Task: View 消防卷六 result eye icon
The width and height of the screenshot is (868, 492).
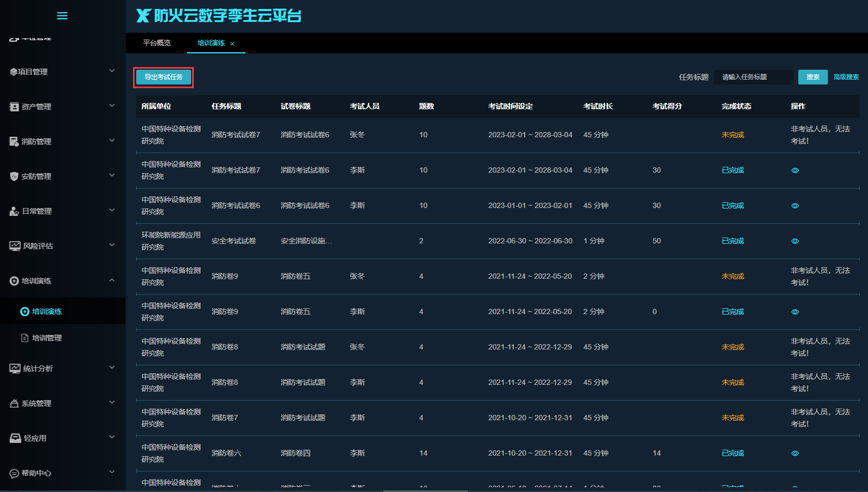Action: [x=795, y=453]
